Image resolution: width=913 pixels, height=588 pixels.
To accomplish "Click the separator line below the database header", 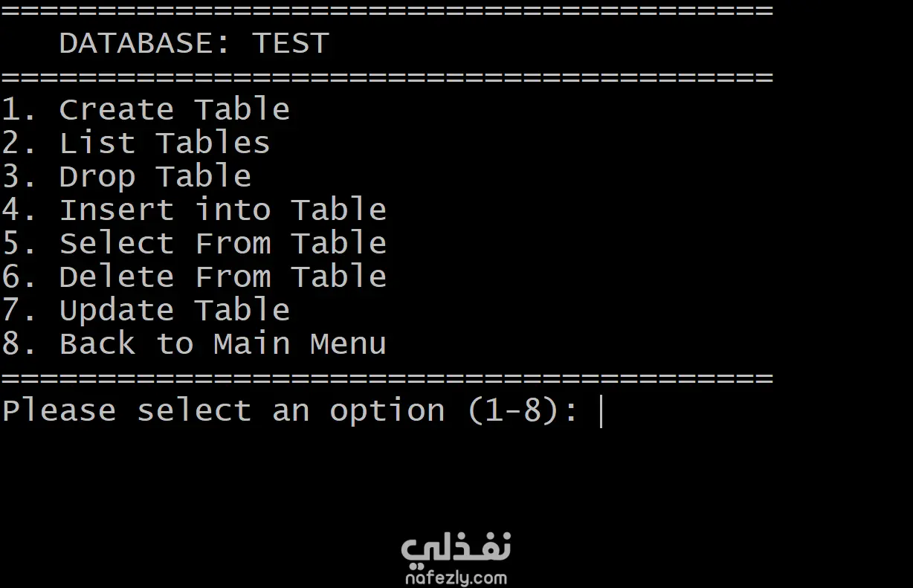I will tap(387, 77).
